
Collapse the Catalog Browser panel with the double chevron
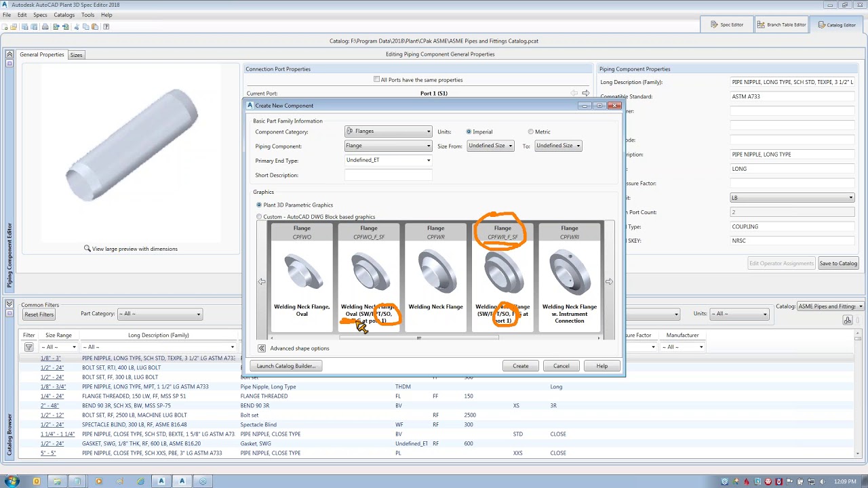(9, 303)
